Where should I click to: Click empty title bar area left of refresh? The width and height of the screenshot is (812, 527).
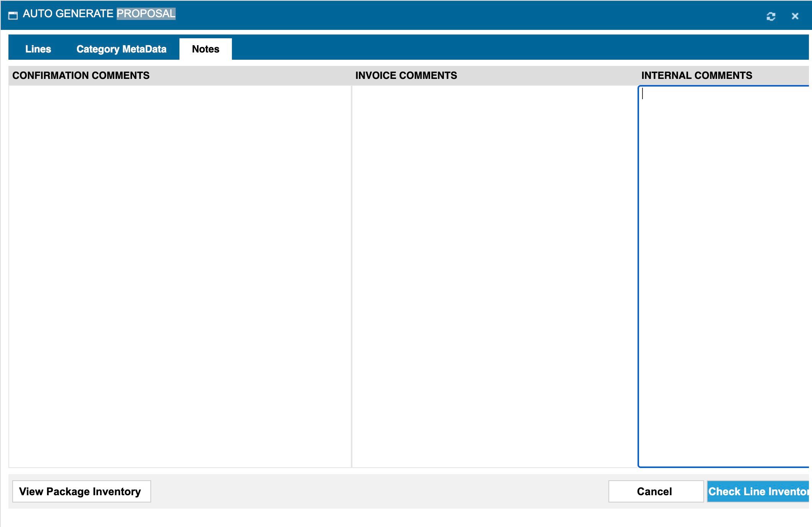[x=459, y=15]
